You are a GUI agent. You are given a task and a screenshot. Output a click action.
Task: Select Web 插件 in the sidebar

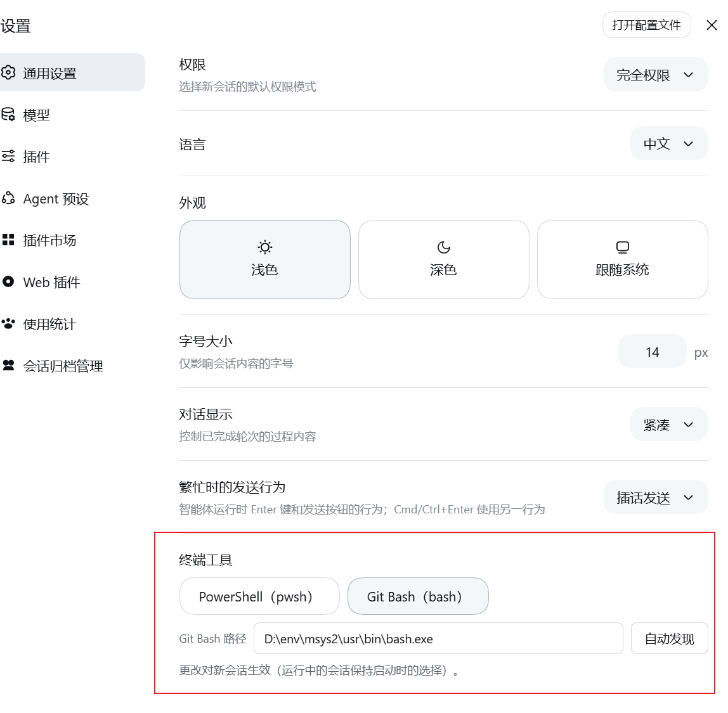(72, 282)
